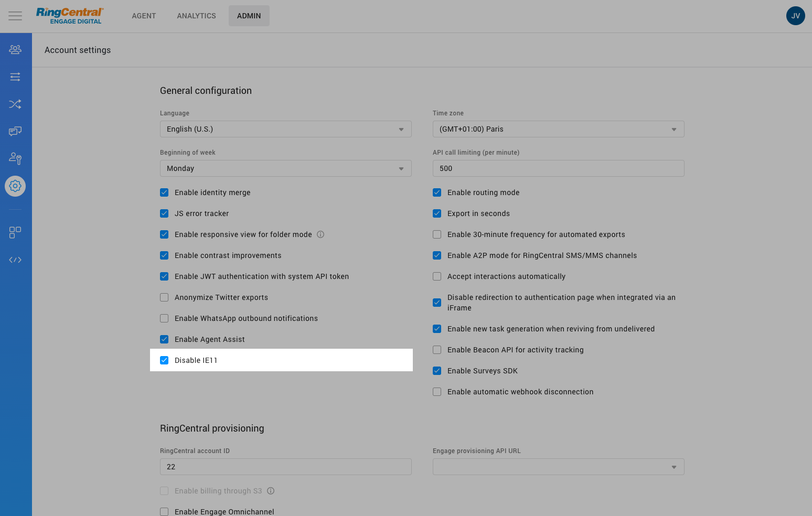Open the Beginning of week dropdown
The width and height of the screenshot is (812, 516).
286,168
